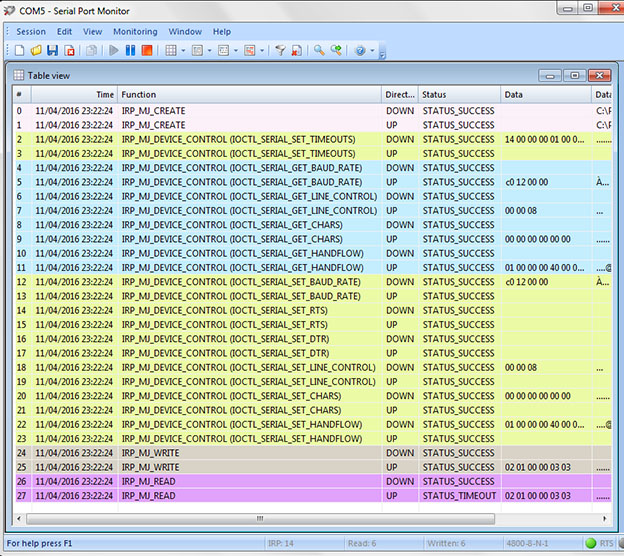Clear the view with the red X page icon

click(296, 51)
